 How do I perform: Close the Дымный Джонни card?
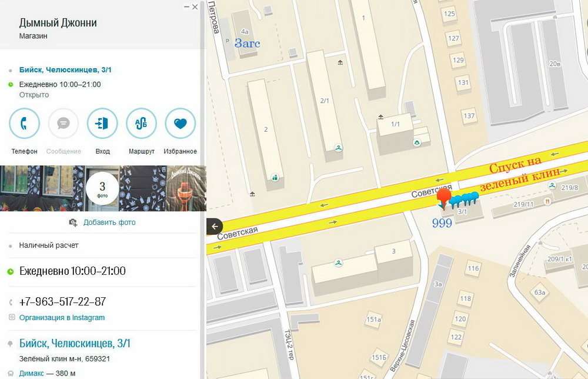pos(195,6)
